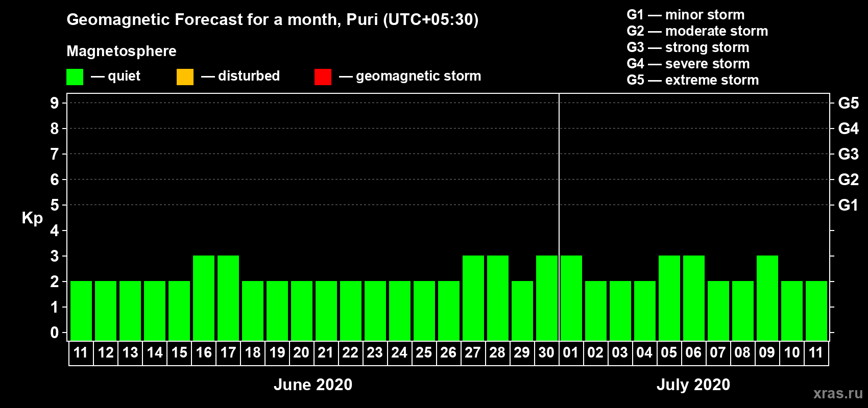868x408 pixels.
Task: Click the Kp axis value 0
Action: coord(55,333)
